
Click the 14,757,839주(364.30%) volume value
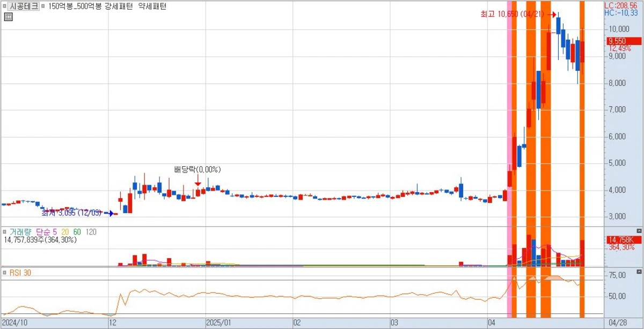40,240
